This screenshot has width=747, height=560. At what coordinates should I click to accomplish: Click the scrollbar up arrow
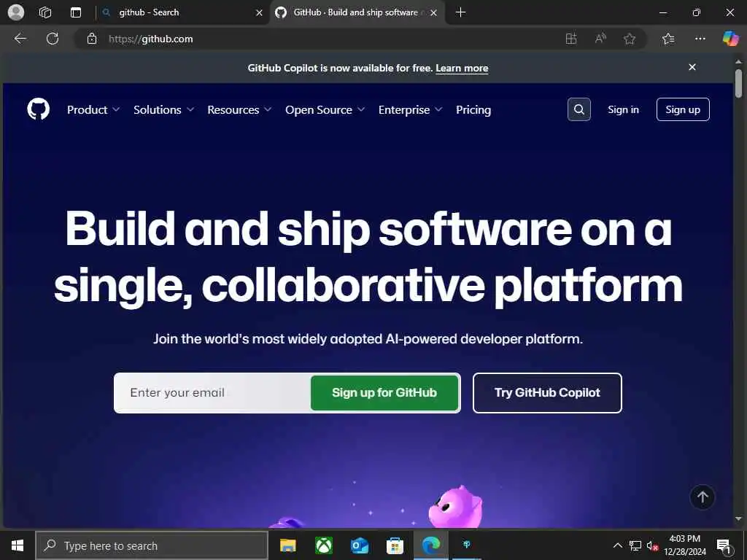738,61
